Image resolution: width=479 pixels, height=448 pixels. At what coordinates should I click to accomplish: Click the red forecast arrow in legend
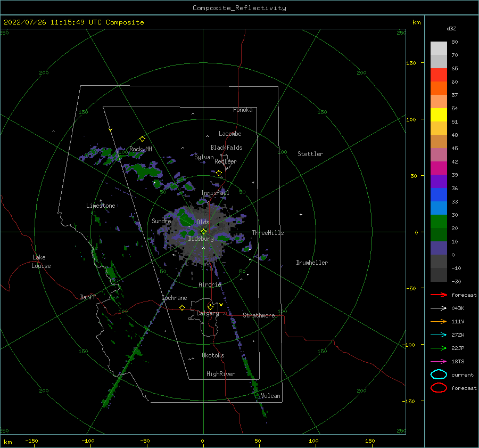tap(439, 295)
